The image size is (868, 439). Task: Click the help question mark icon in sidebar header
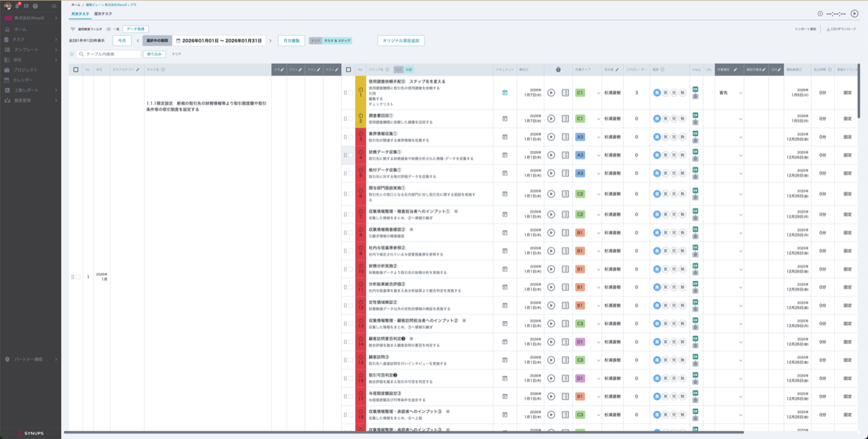coord(36,6)
